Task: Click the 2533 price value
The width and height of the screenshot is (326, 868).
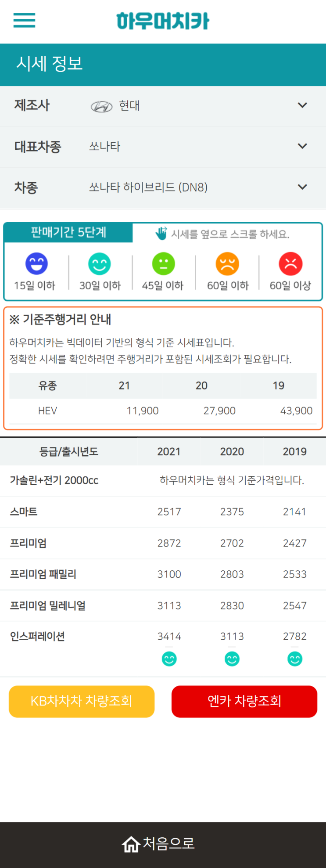Action: pyautogui.click(x=295, y=574)
